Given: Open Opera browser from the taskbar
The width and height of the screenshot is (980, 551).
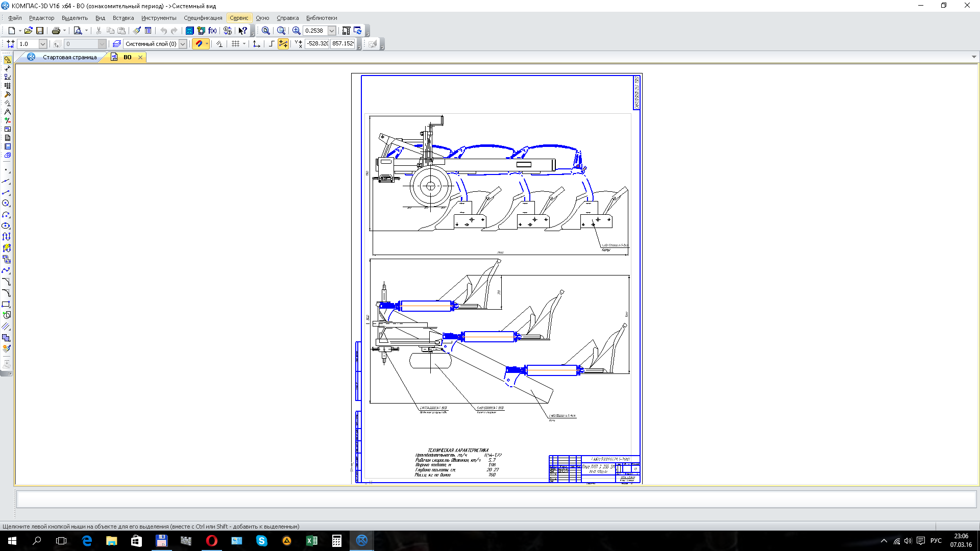Looking at the screenshot, I should [x=211, y=541].
